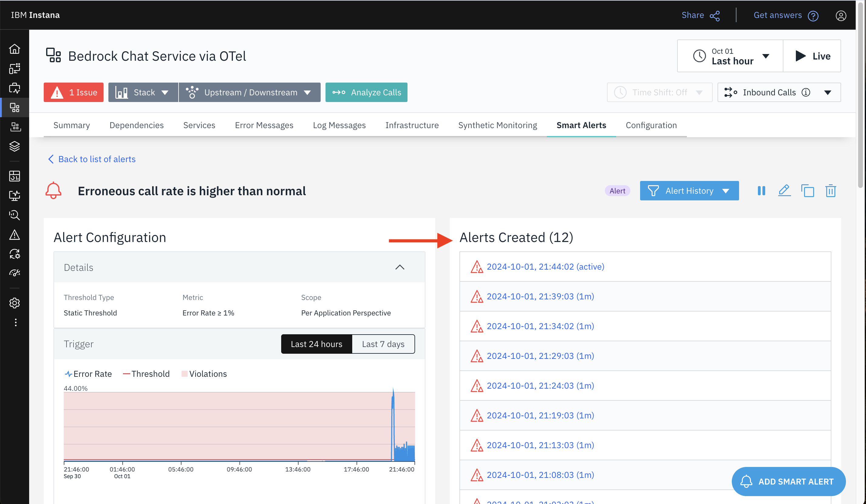Open the unbounded analytics search in the sidebar
The height and width of the screenshot is (504, 866).
click(15, 215)
